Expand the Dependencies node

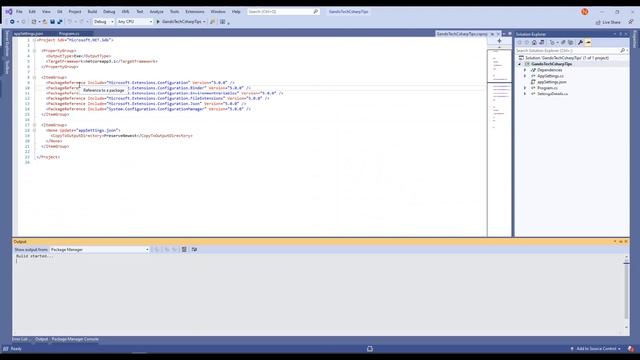pyautogui.click(x=525, y=70)
